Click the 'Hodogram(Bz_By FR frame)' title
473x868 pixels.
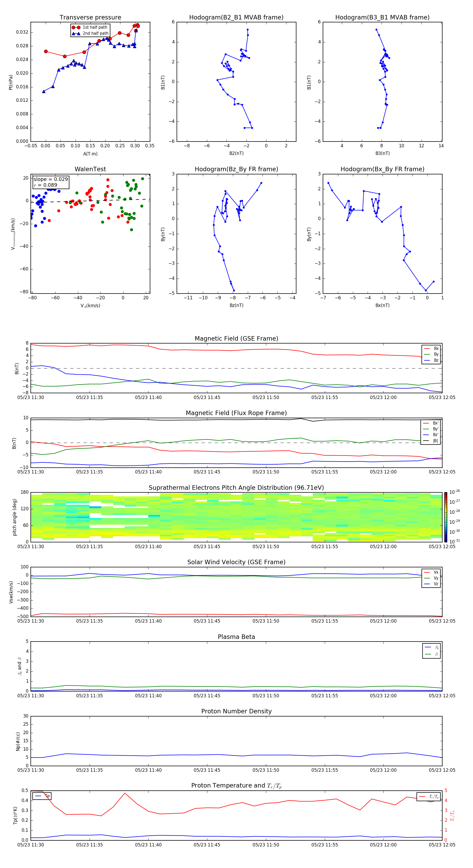[236, 169]
